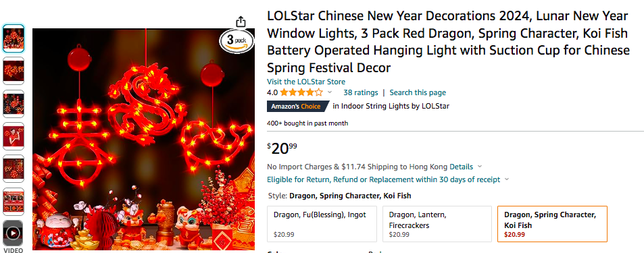Click the main product image
This screenshot has height=253, width=644.
pos(143,140)
